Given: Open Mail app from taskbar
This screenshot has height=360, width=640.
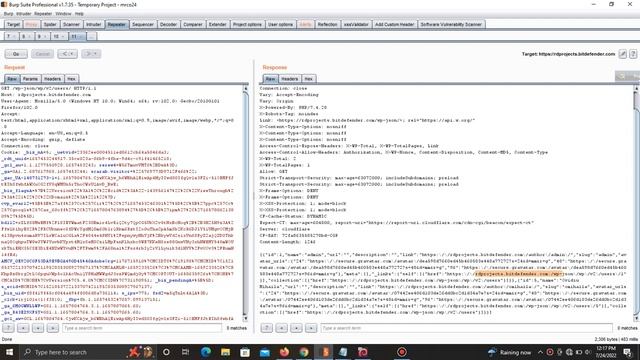Looking at the screenshot, I should click(x=265, y=352).
